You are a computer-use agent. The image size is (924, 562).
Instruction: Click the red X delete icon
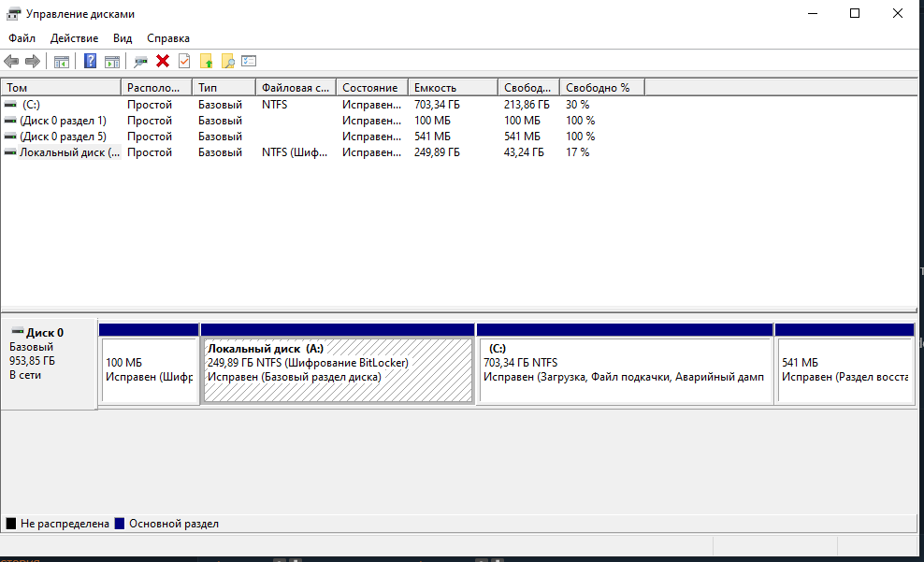pyautogui.click(x=163, y=61)
